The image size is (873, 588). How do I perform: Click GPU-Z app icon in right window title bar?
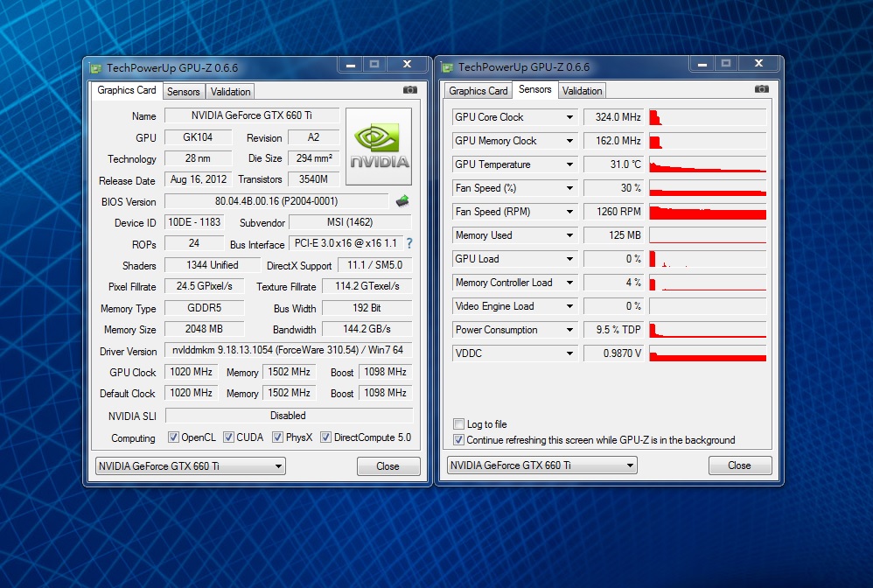(x=448, y=67)
